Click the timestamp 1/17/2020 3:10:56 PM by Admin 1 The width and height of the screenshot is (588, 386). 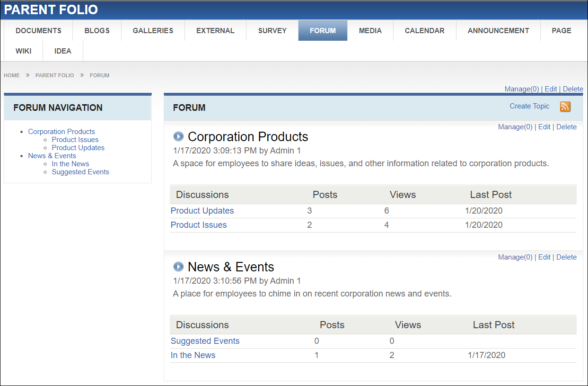click(x=237, y=281)
